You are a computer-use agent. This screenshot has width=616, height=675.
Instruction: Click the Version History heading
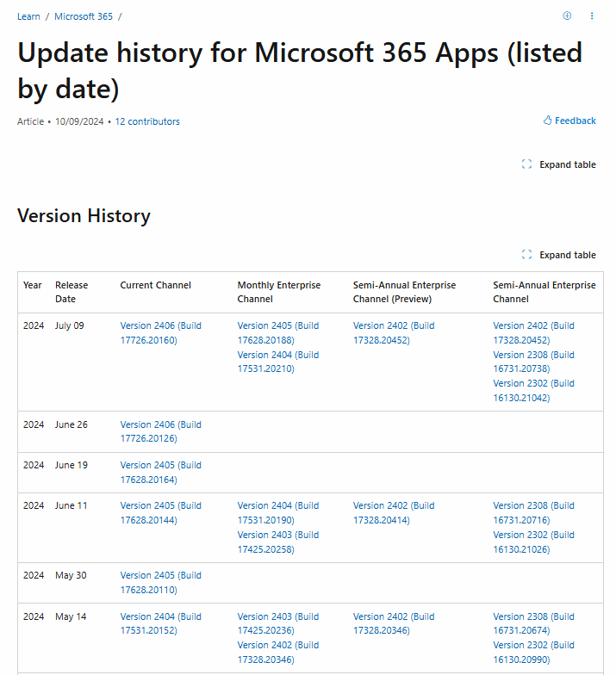pyautogui.click(x=84, y=215)
